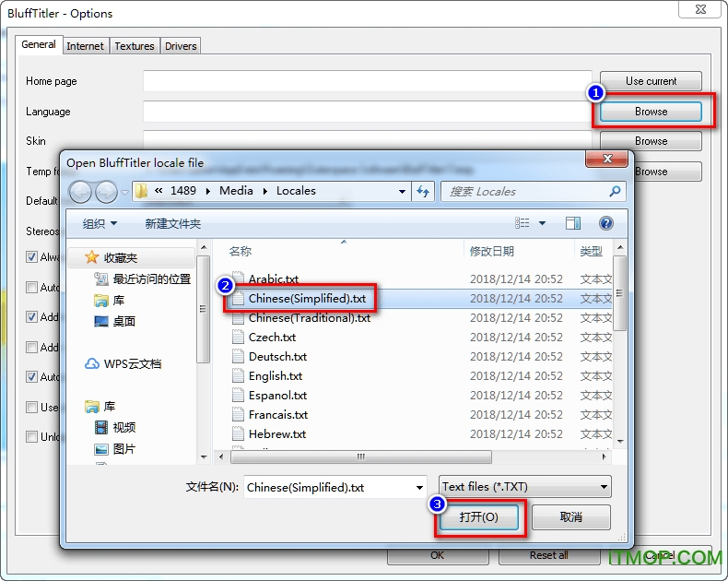Select the General tab

(39, 44)
